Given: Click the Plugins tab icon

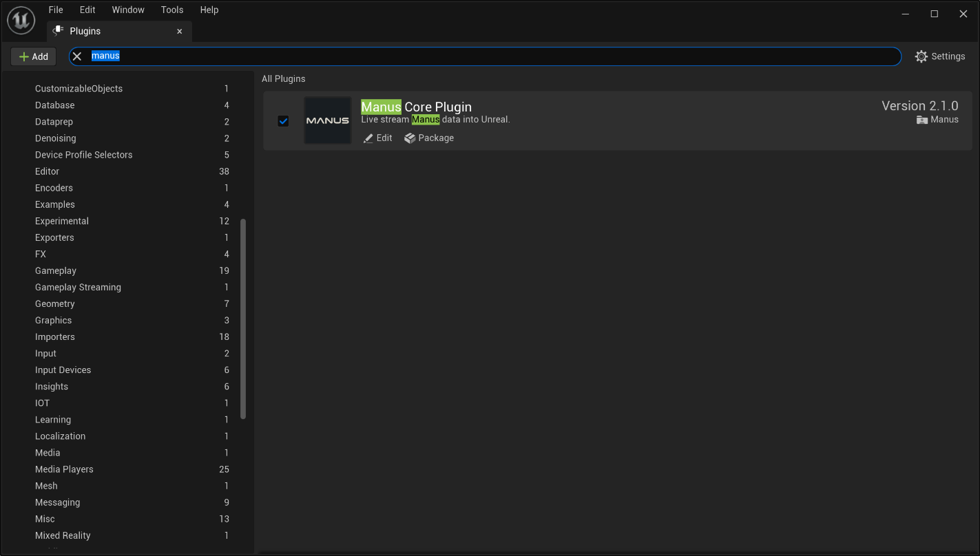Looking at the screenshot, I should coord(59,31).
